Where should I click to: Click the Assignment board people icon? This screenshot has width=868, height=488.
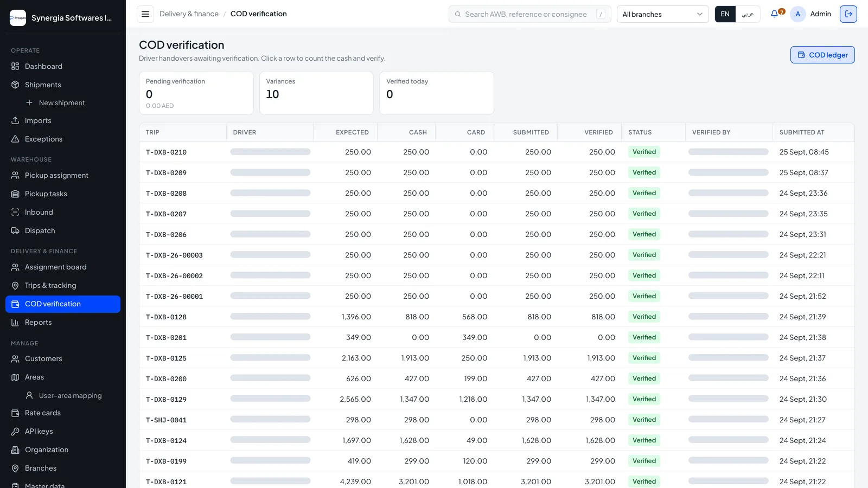[x=15, y=267]
